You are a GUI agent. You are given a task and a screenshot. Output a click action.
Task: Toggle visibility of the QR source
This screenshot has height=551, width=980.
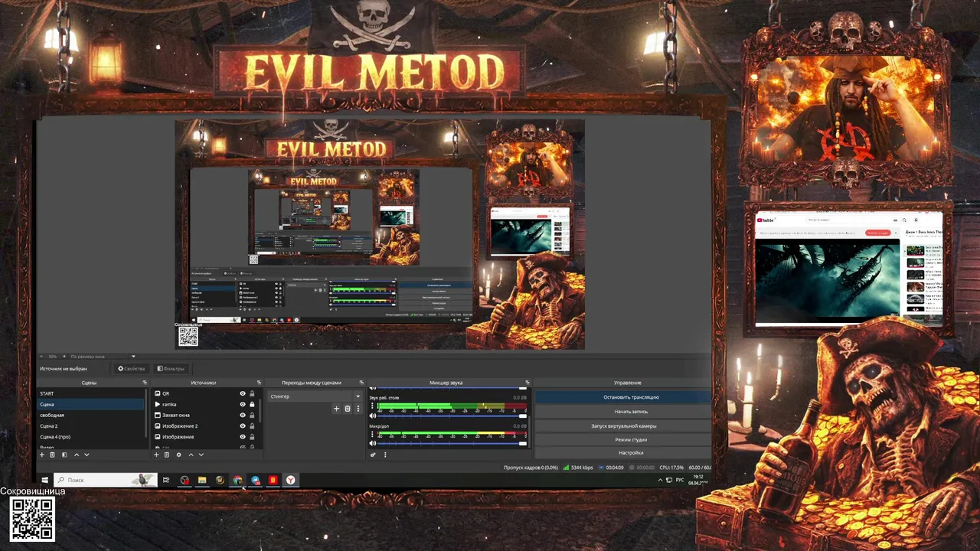click(x=243, y=393)
